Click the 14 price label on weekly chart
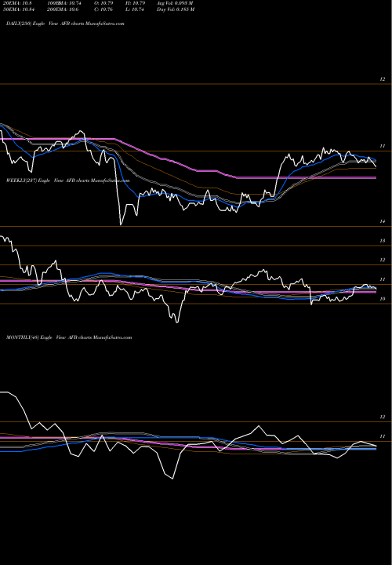 tap(383, 221)
